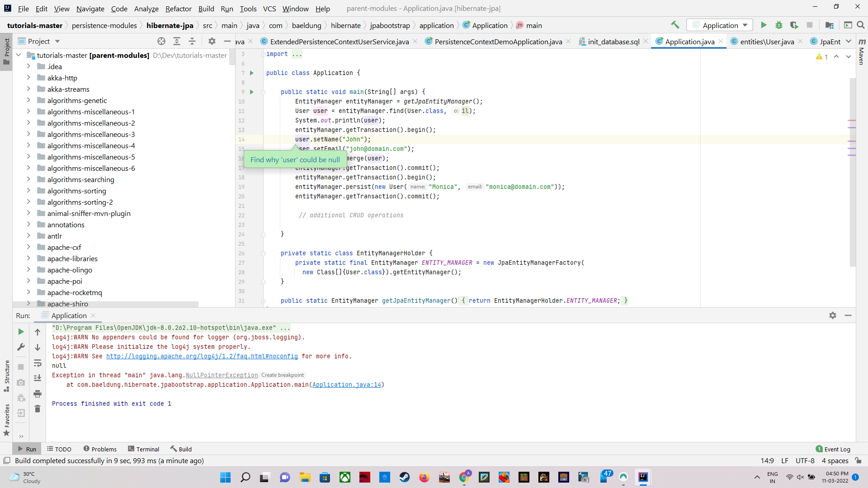Open Search Everywhere with the magnifier icon
This screenshot has height=488, width=868.
point(861,25)
